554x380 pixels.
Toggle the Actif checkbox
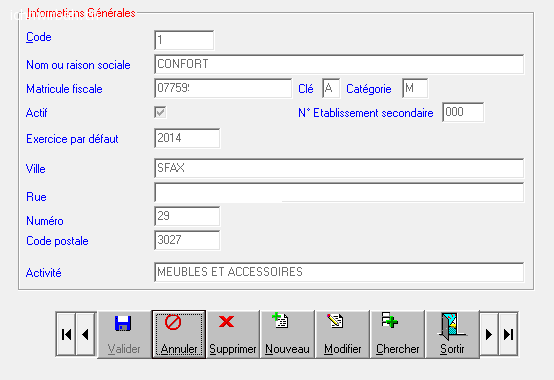(x=160, y=112)
